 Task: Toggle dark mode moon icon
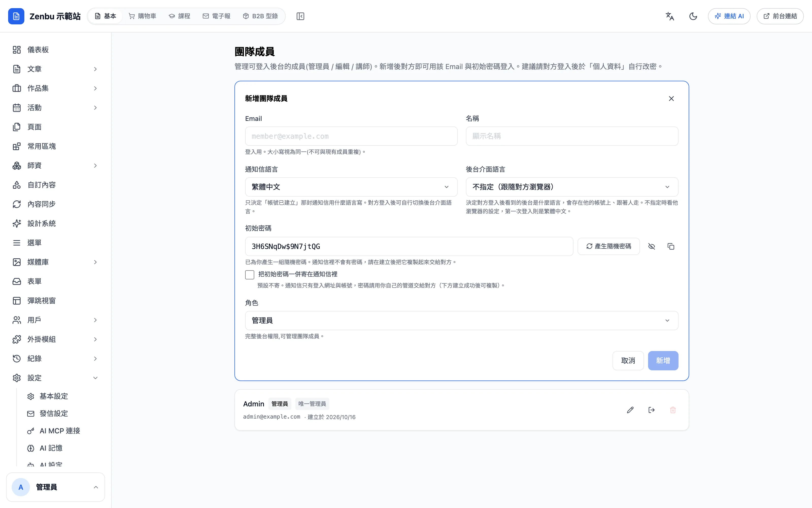click(x=693, y=16)
